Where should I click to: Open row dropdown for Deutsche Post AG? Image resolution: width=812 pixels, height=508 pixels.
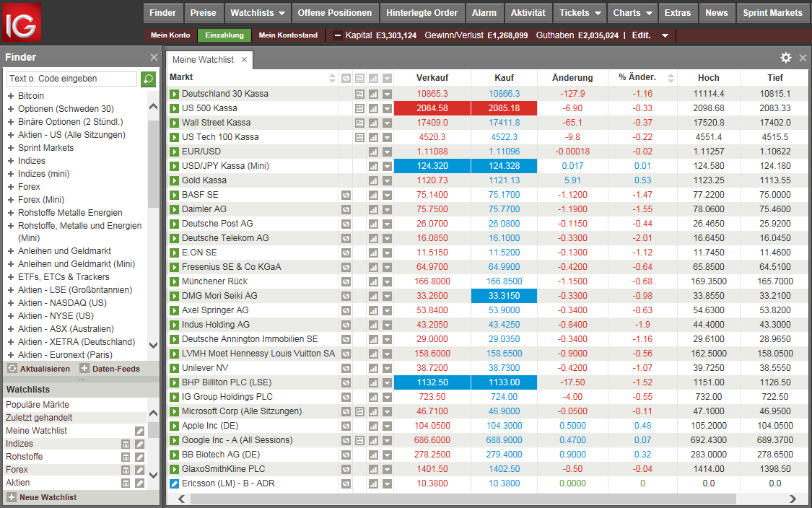(387, 224)
